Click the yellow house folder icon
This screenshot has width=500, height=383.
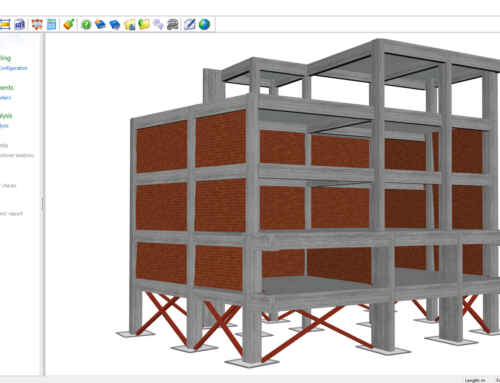click(x=130, y=25)
